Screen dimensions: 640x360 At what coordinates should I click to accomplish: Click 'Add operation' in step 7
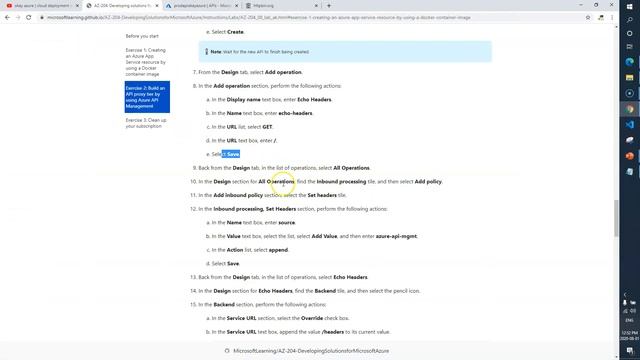click(x=283, y=72)
